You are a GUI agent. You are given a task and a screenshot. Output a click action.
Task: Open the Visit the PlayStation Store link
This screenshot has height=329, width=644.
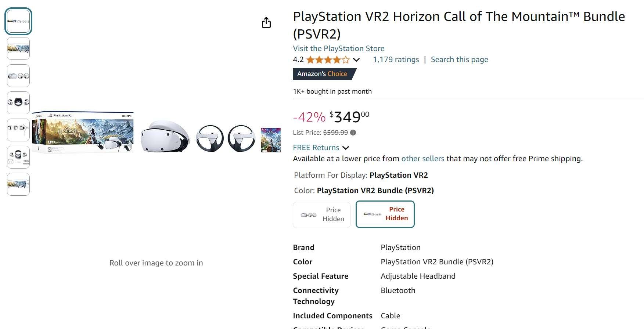338,48
